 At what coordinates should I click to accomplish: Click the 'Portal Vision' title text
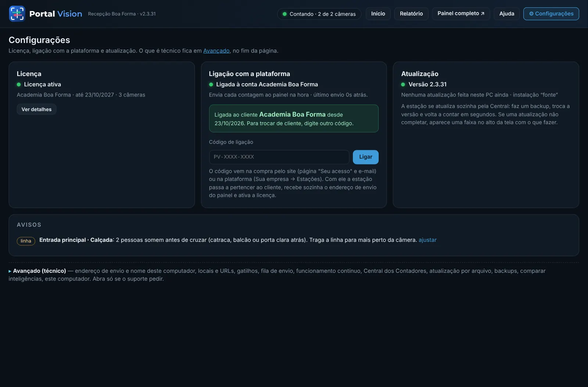(56, 14)
